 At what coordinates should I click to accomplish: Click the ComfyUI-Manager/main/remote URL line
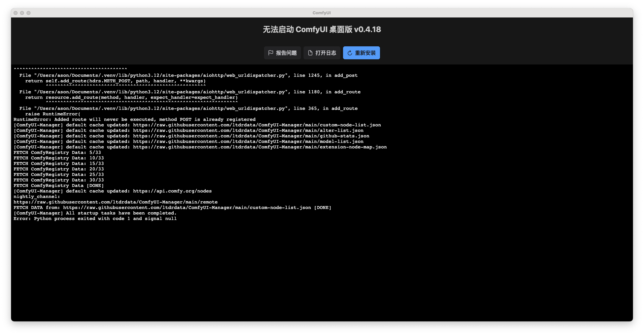(116, 202)
